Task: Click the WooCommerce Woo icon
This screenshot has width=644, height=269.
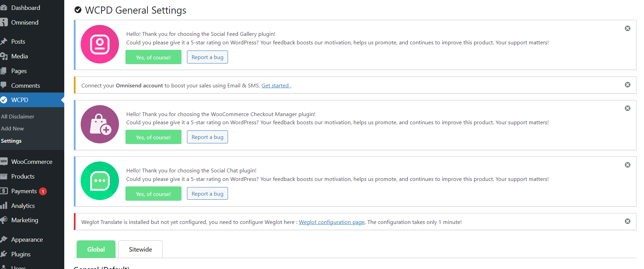Action: (x=3, y=161)
